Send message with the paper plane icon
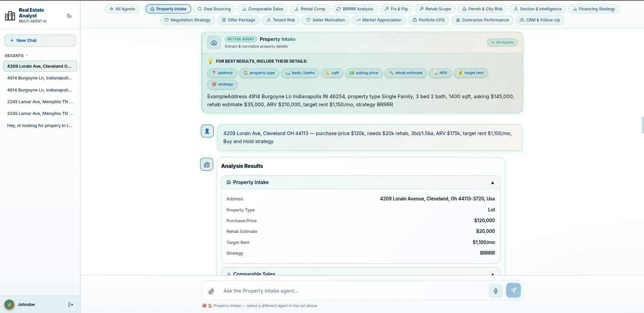Viewport: 644px width, 313px height. [514, 290]
